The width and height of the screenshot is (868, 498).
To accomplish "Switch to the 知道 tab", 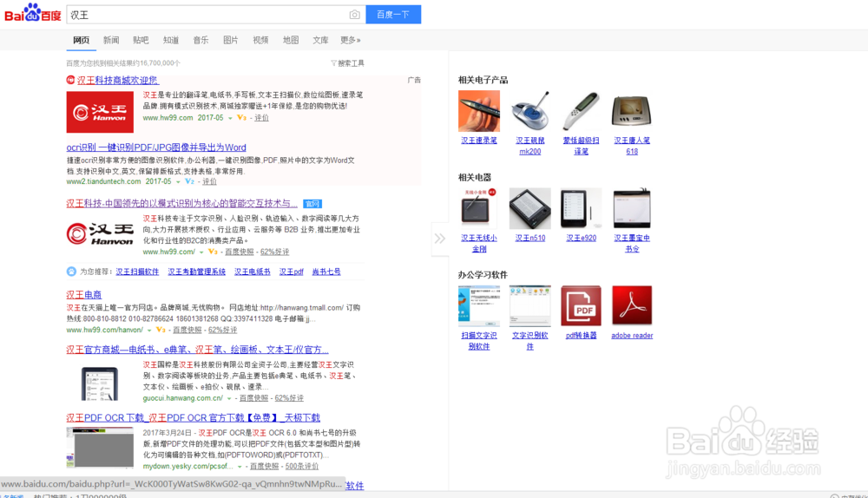I will [171, 40].
